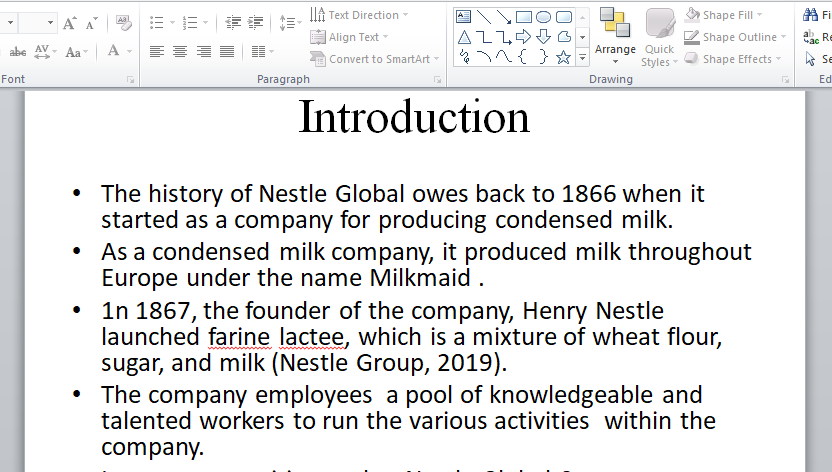Open line spacing options
The width and height of the screenshot is (832, 472).
click(290, 22)
